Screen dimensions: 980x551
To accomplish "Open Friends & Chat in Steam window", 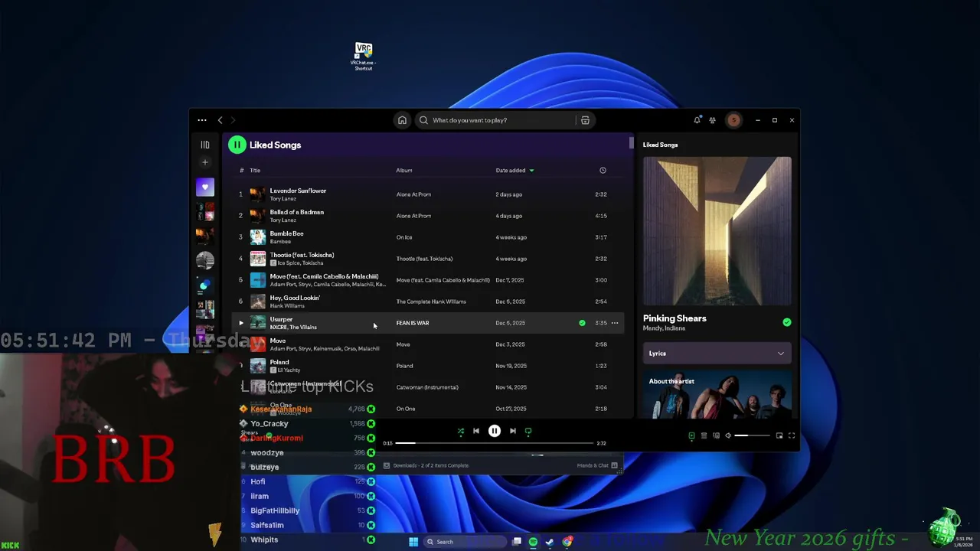I will click(597, 465).
